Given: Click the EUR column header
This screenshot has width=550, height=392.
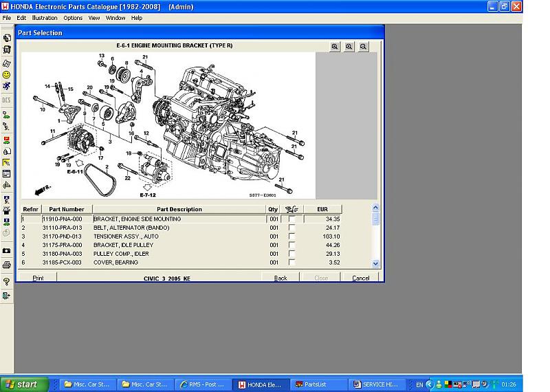Looking at the screenshot, I should [x=322, y=209].
